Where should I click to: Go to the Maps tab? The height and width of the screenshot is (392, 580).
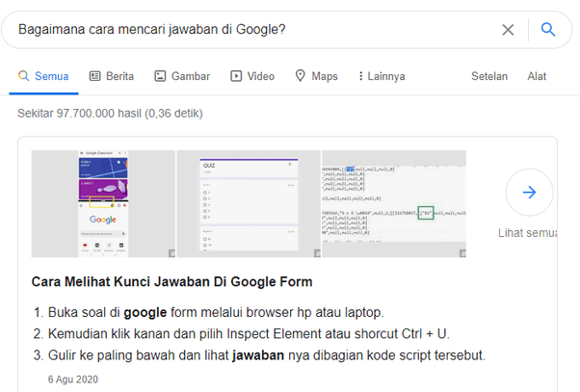(x=317, y=76)
